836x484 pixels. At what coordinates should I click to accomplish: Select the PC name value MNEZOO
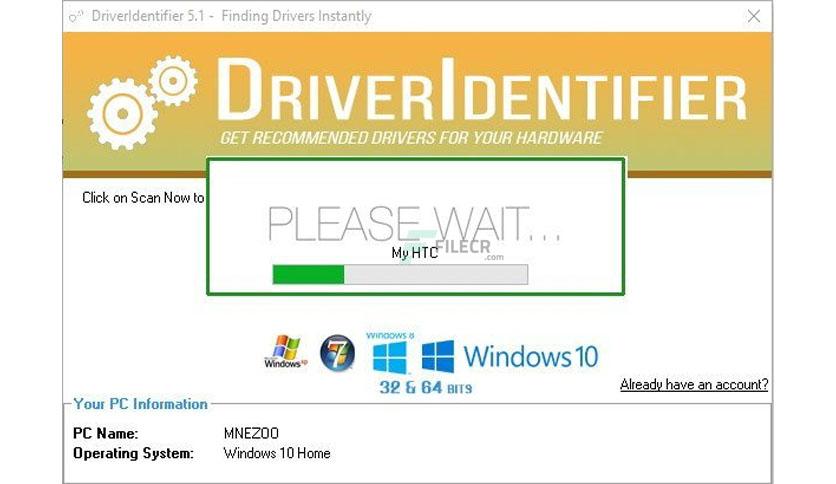251,433
